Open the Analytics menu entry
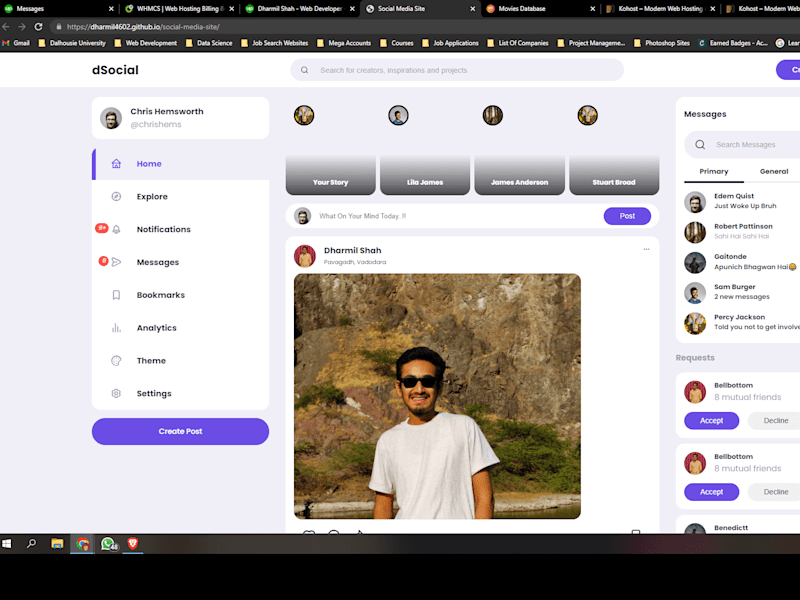Image resolution: width=800 pixels, height=600 pixels. (181, 328)
